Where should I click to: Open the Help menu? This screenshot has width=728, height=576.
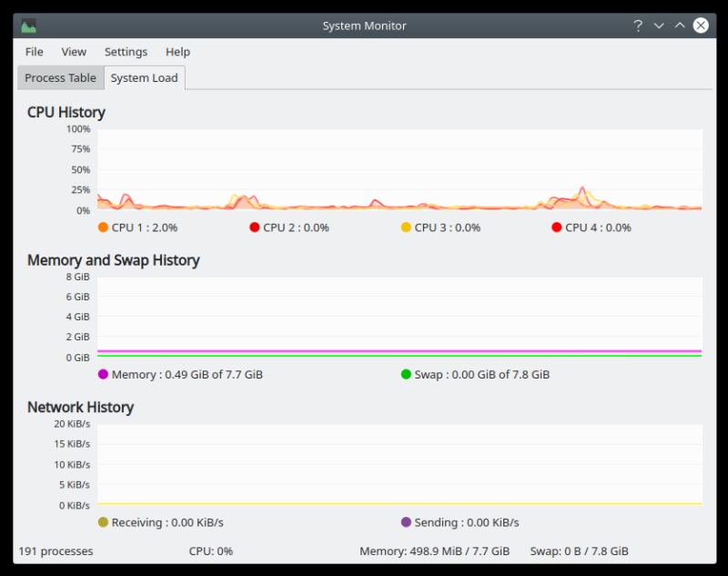tap(177, 52)
